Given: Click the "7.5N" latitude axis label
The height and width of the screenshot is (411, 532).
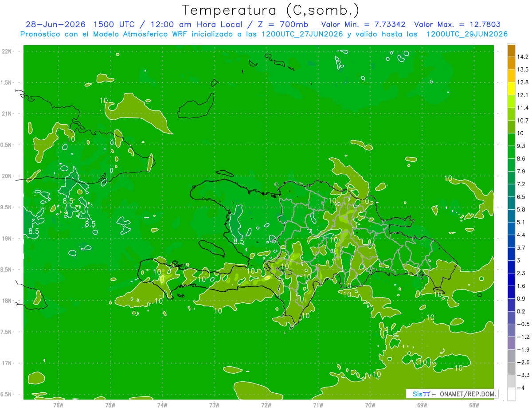Looking at the screenshot, I should [7, 332].
